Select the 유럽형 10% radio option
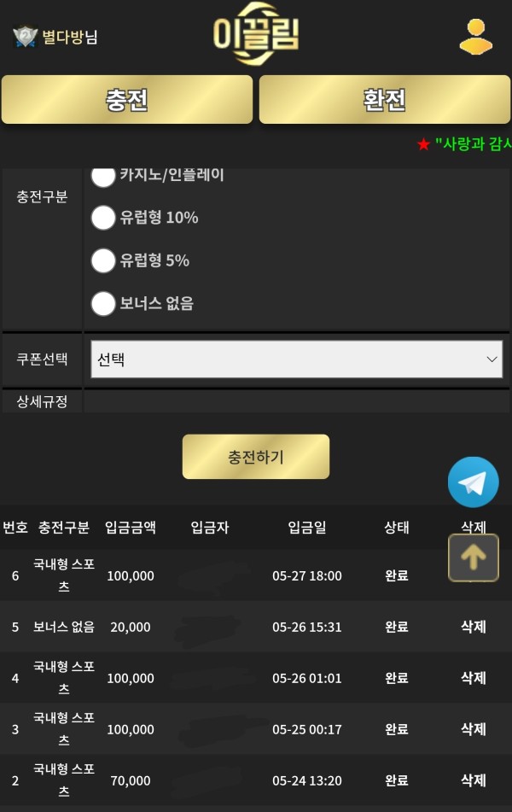 [103, 218]
